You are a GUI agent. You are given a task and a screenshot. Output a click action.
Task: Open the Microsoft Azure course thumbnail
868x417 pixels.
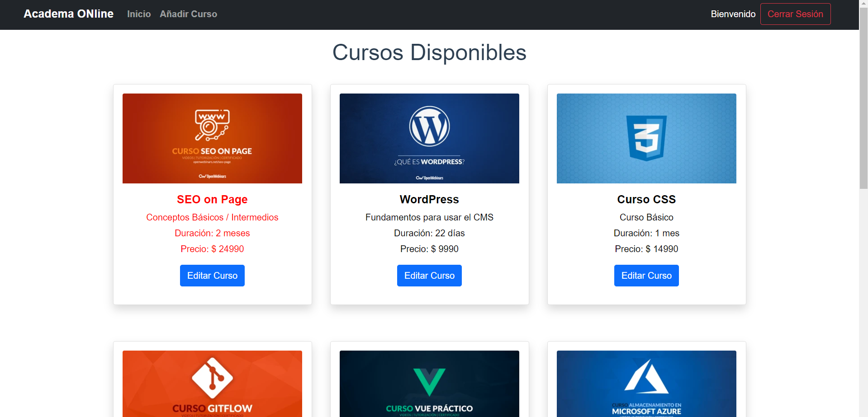click(x=646, y=384)
